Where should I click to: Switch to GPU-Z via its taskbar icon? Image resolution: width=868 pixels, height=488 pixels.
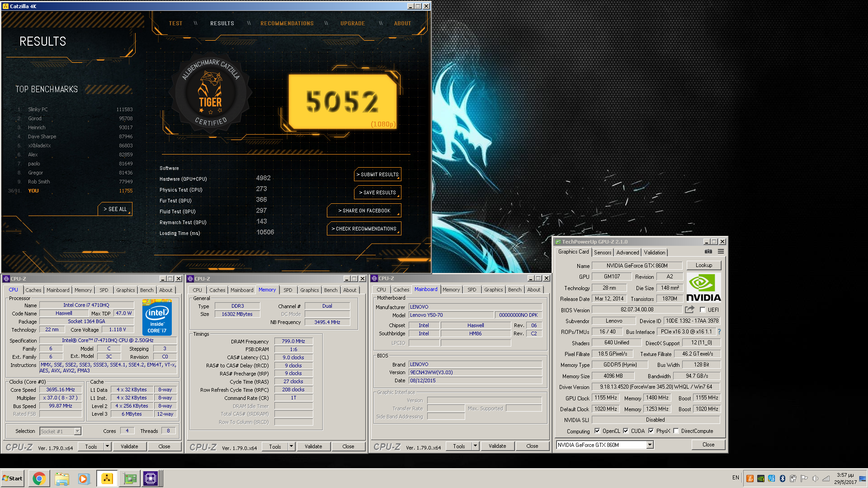130,479
